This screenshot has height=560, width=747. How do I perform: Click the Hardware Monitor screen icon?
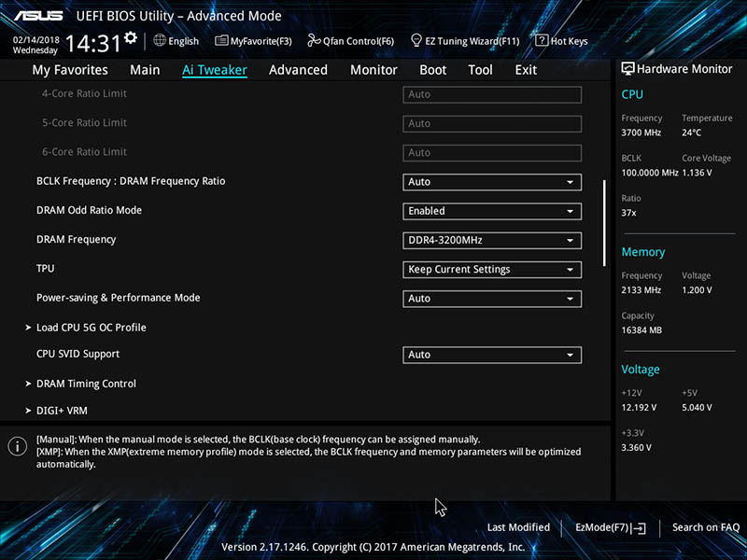627,68
